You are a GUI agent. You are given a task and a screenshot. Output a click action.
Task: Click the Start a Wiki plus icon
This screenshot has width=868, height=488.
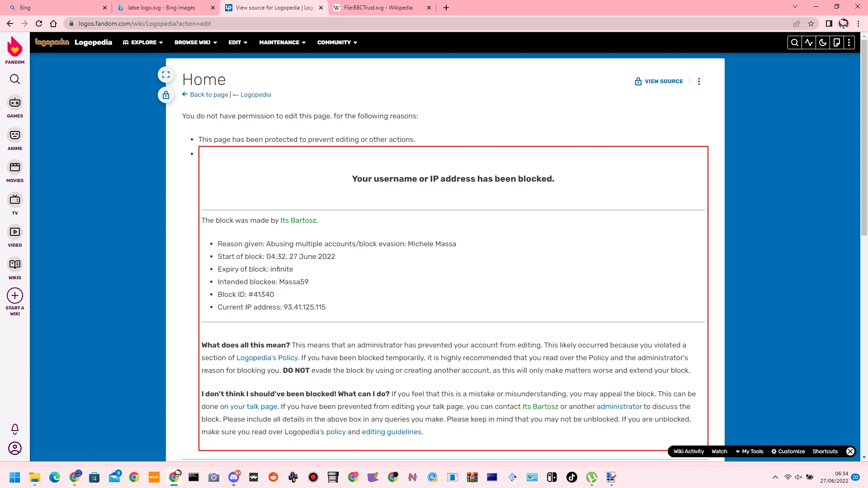click(15, 296)
